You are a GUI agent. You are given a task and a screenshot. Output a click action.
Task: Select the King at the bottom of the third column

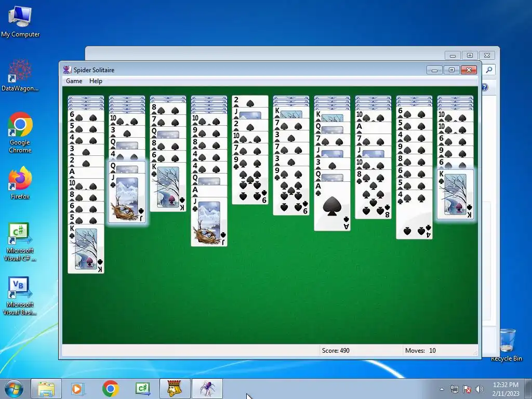pos(168,187)
